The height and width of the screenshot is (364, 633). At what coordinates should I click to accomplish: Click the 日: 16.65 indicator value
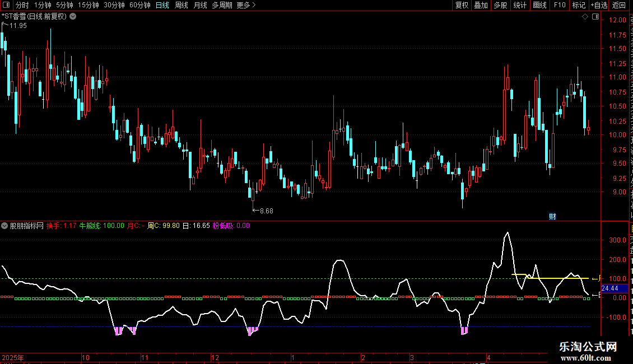(196, 226)
